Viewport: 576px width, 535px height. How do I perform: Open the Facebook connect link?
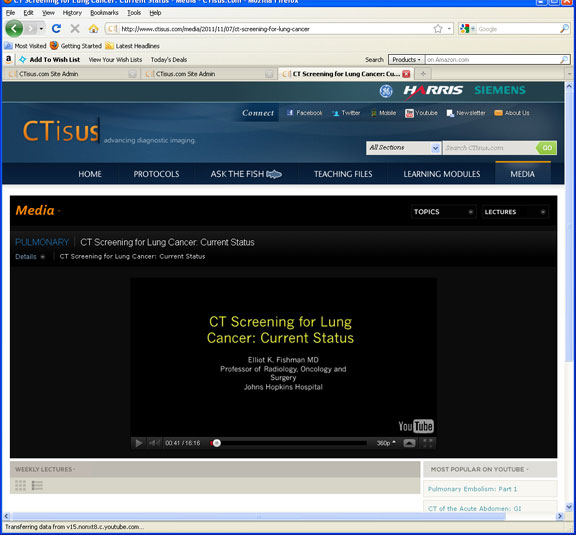(305, 113)
